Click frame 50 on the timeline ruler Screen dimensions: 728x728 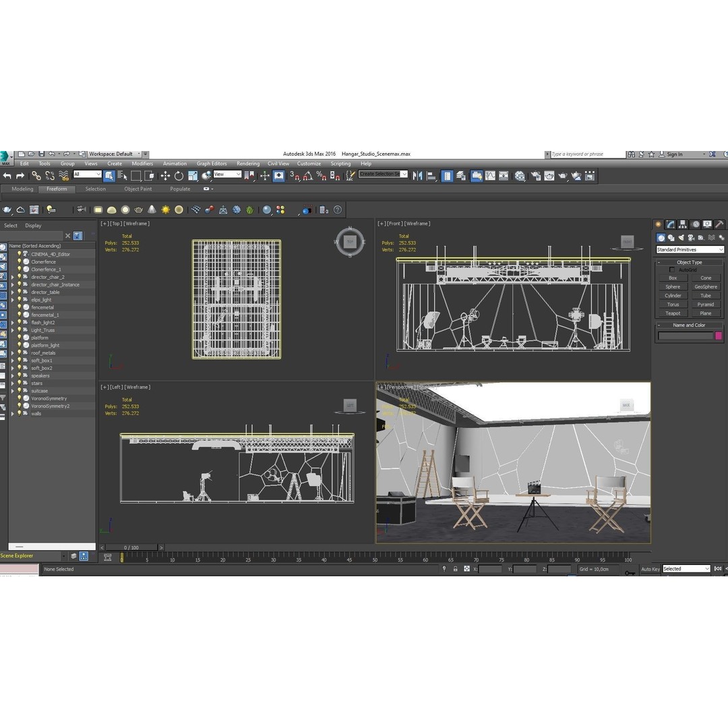[x=375, y=559]
